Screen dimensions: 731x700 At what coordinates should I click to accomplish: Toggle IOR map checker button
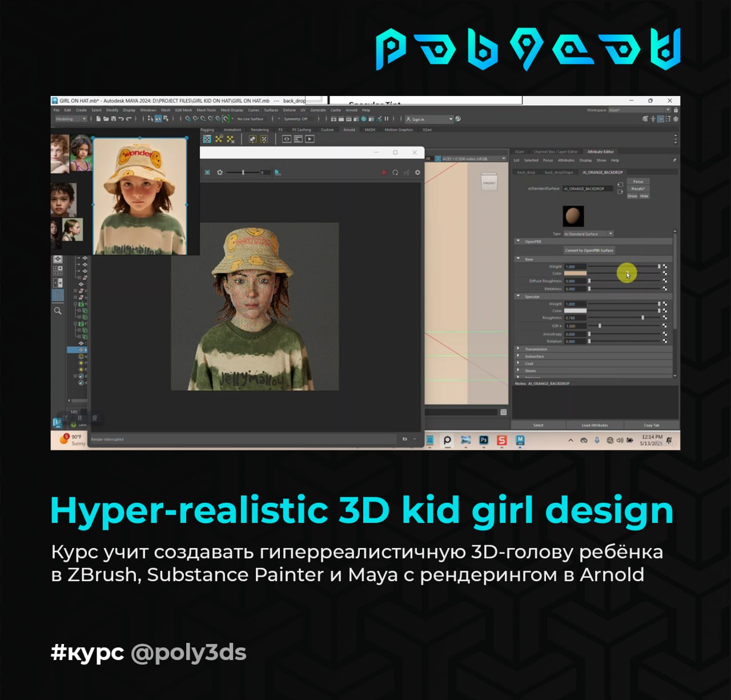click(665, 326)
